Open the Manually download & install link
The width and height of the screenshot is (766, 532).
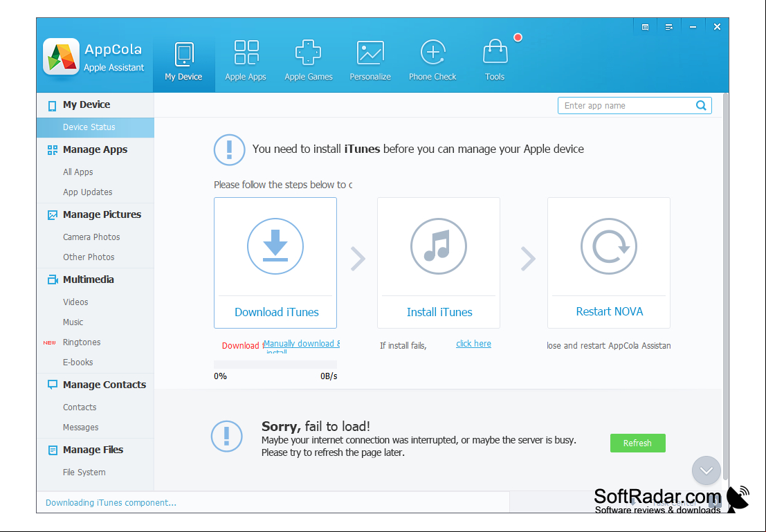point(302,347)
